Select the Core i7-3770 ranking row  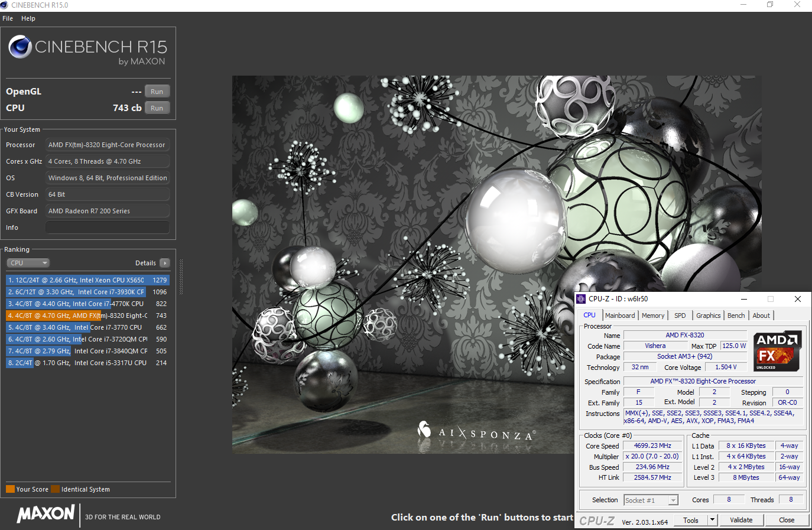pos(87,327)
